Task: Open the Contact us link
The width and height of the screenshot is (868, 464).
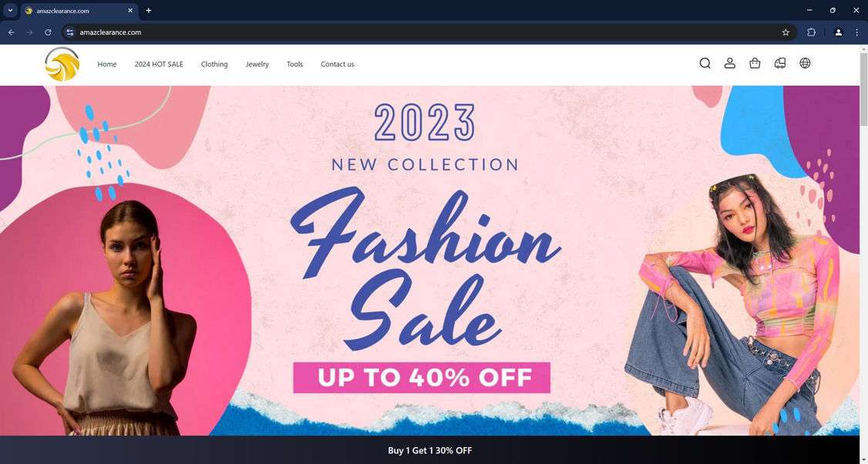Action: tap(337, 64)
